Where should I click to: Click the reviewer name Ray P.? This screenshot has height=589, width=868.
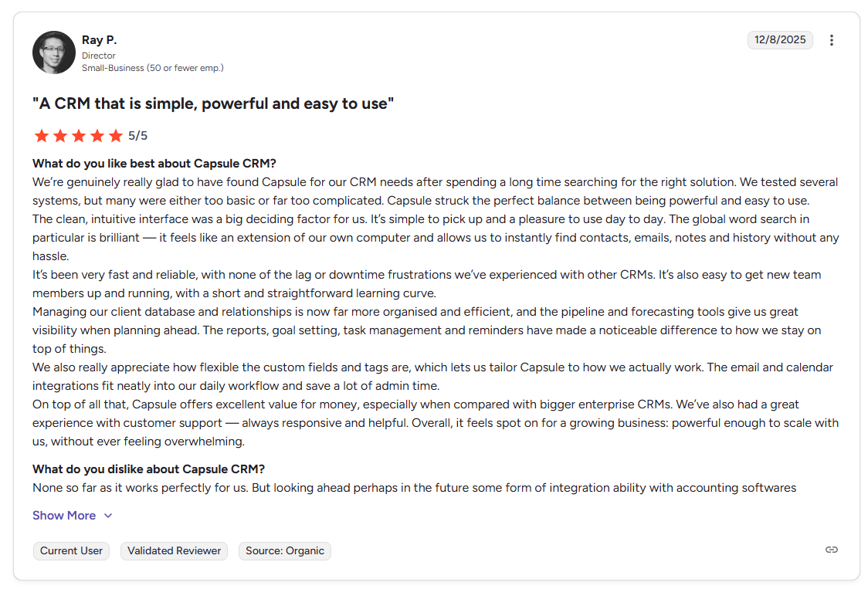point(100,39)
